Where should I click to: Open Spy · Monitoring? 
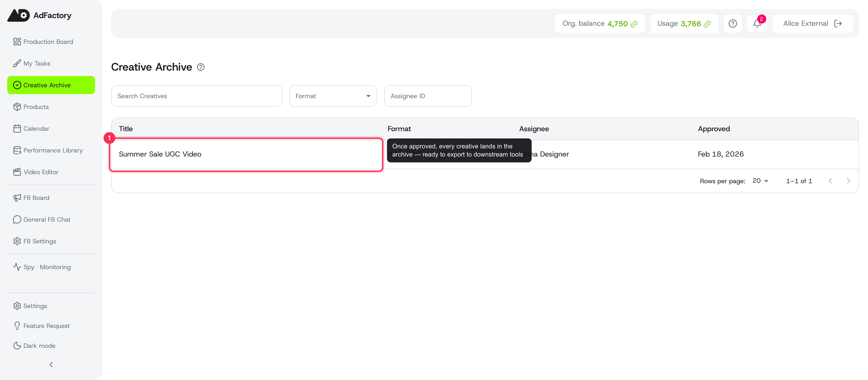tap(51, 267)
